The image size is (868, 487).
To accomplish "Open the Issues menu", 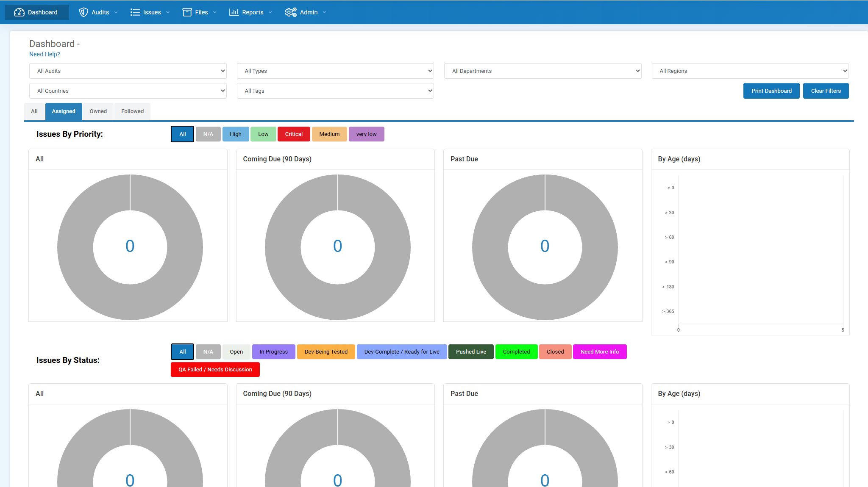I will (x=150, y=12).
